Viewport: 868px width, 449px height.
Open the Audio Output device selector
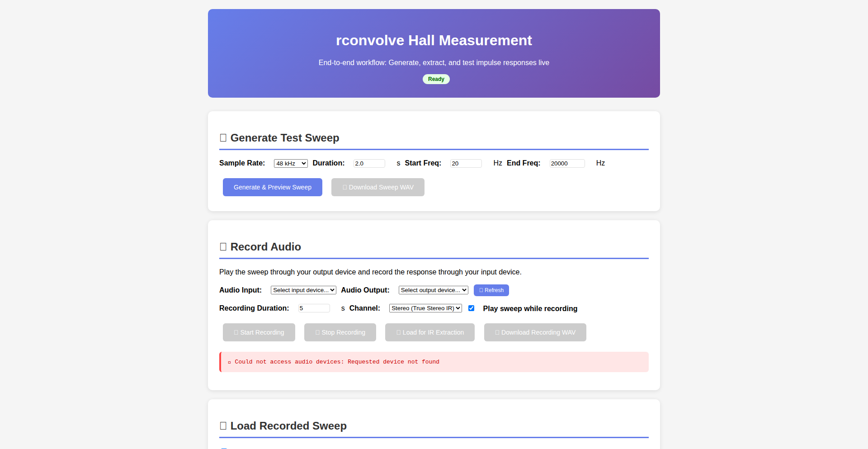(x=433, y=290)
